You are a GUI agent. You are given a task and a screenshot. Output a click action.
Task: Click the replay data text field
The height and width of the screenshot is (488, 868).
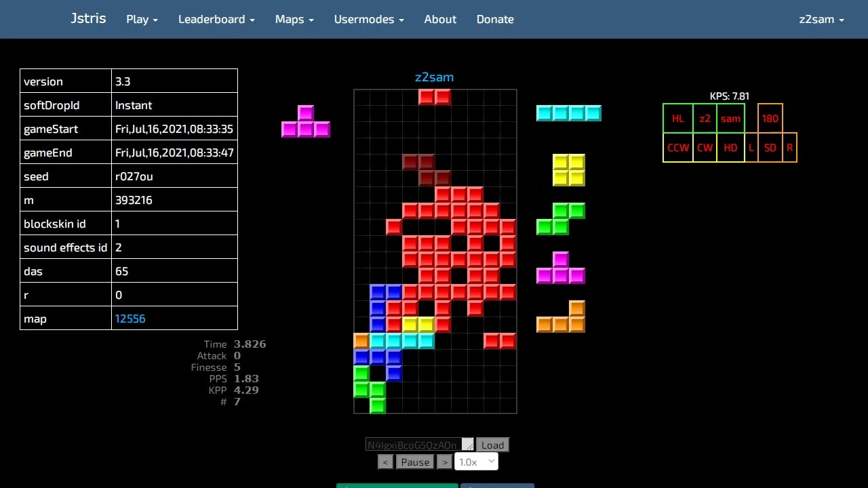click(x=420, y=445)
